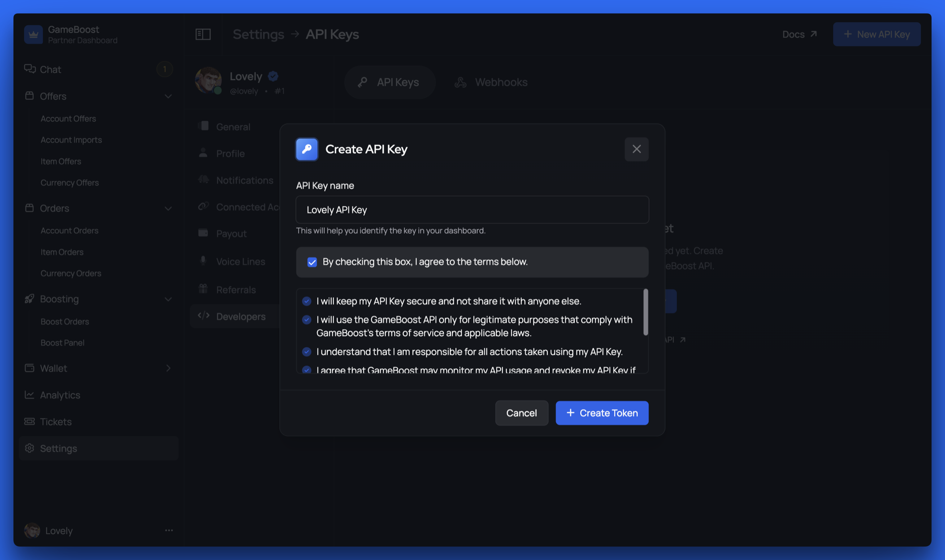
Task: Open the three-dots menu beside Lovely
Action: pos(169,530)
